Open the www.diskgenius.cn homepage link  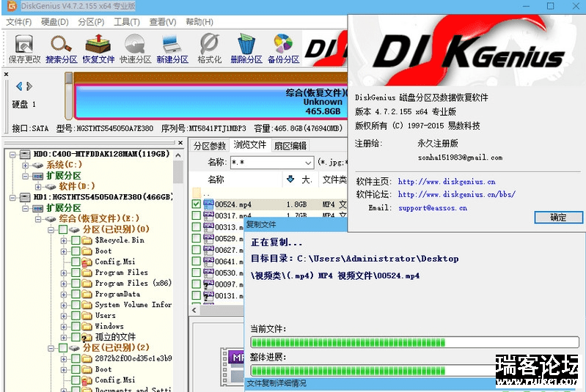click(447, 182)
